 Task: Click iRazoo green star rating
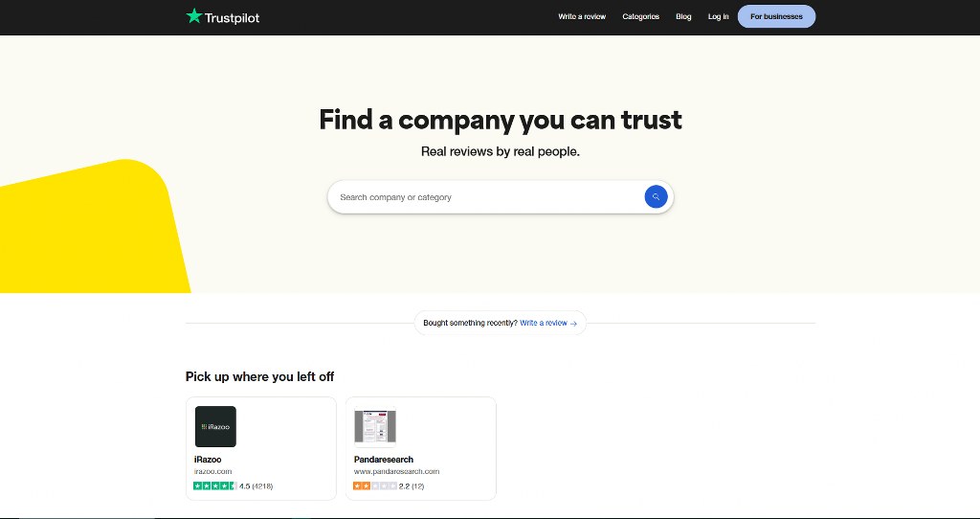(x=214, y=485)
